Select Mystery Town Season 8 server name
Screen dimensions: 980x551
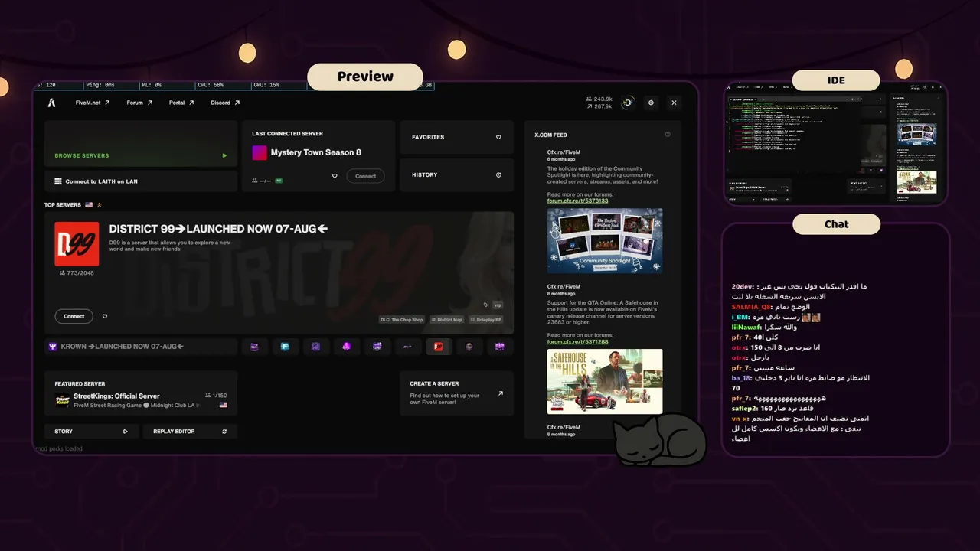point(315,152)
